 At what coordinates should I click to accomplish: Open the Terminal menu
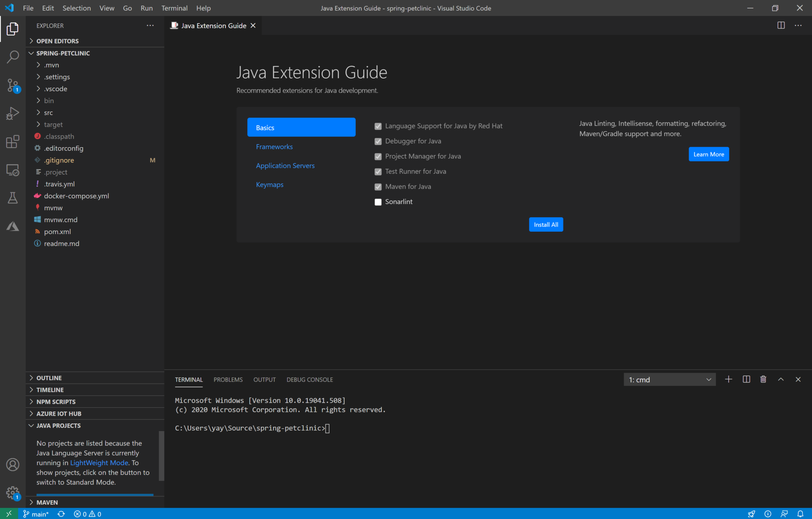tap(174, 8)
